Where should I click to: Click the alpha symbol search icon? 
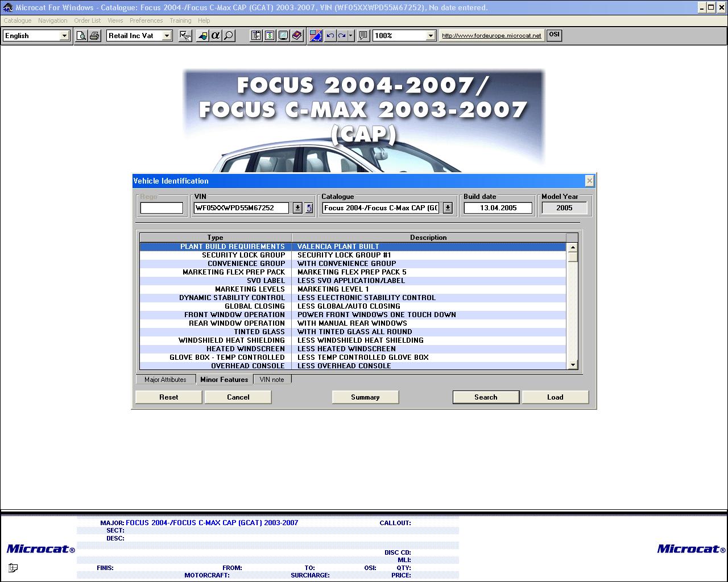coord(215,36)
